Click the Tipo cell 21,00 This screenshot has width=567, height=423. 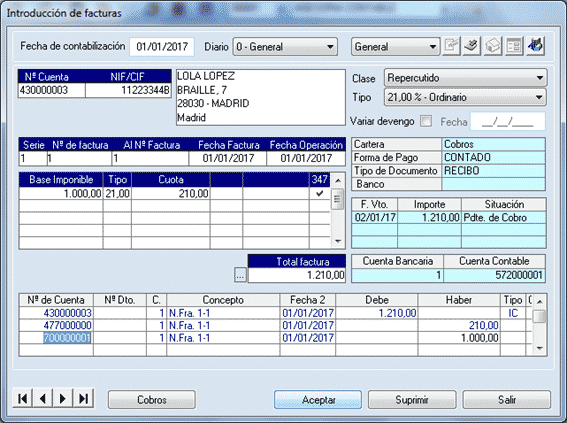pos(118,193)
